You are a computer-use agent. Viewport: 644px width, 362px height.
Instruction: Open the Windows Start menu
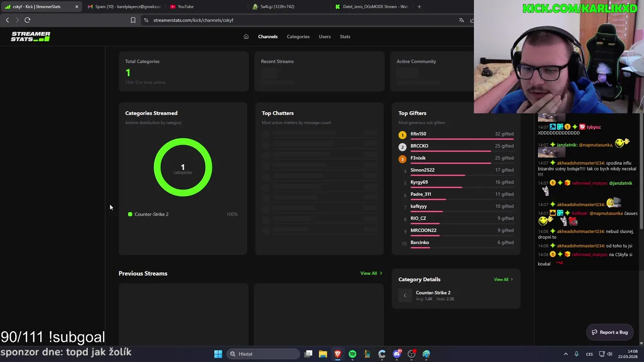tap(218, 354)
